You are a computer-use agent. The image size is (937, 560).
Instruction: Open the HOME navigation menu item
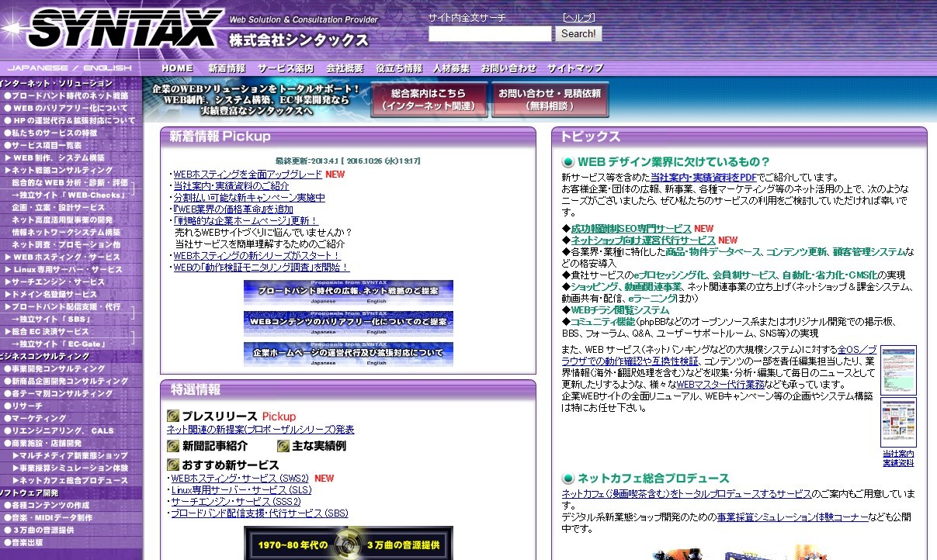coord(176,67)
